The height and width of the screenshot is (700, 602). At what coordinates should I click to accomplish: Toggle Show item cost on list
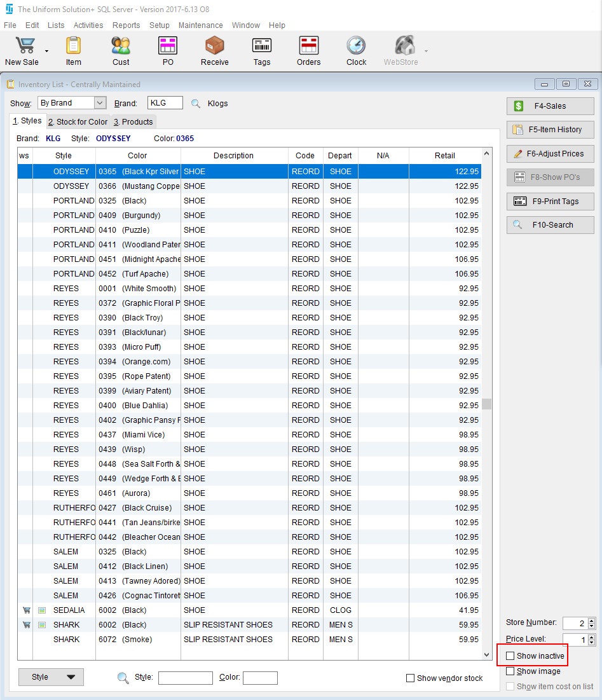tap(510, 687)
